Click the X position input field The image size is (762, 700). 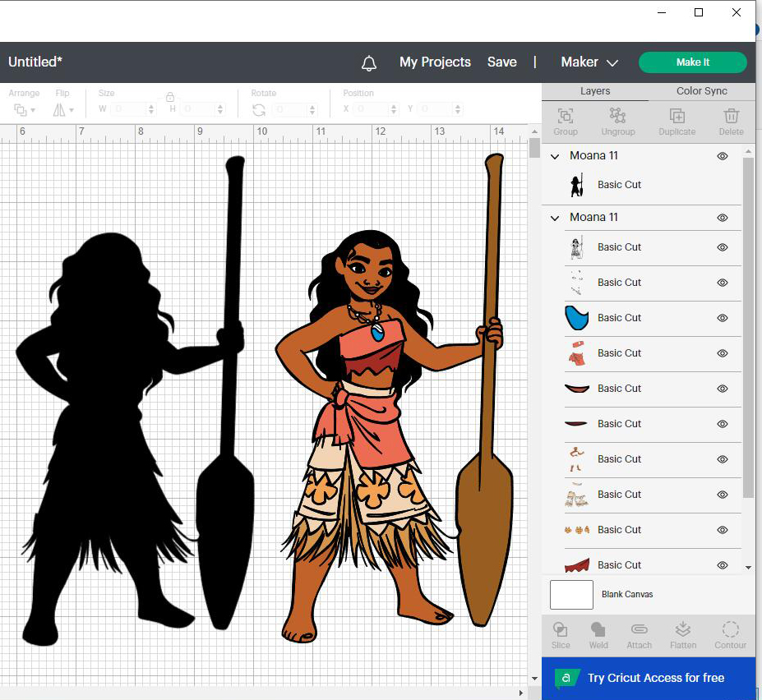[372, 109]
